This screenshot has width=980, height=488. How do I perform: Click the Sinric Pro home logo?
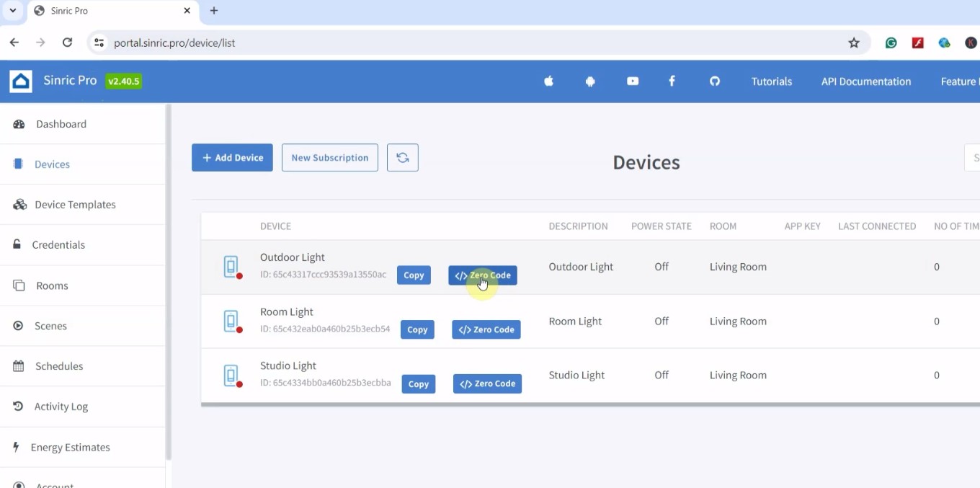pos(21,81)
